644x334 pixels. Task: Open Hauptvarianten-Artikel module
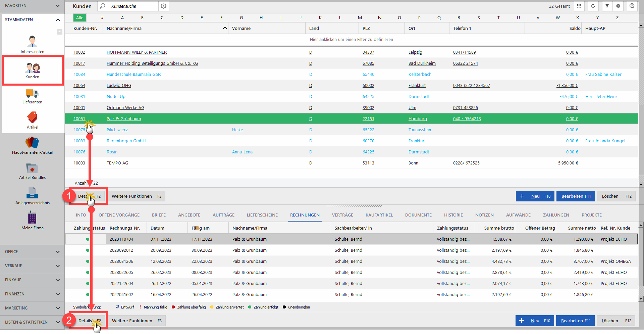(33, 146)
